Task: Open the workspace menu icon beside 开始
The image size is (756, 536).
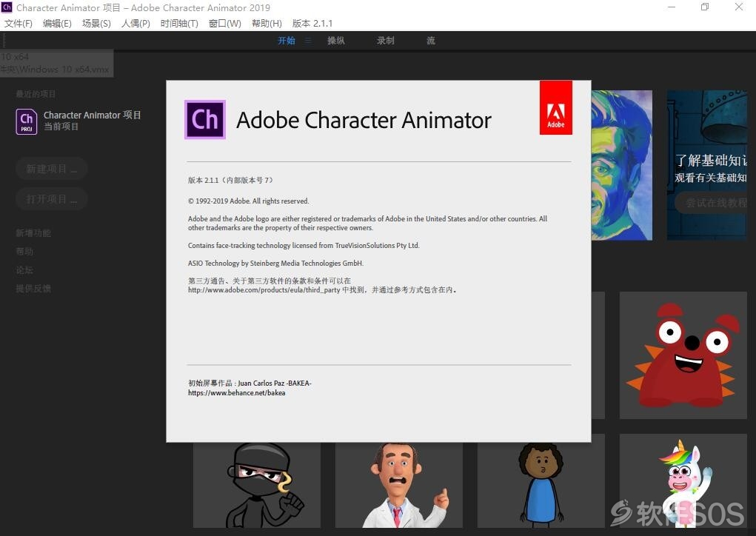Action: pos(307,41)
